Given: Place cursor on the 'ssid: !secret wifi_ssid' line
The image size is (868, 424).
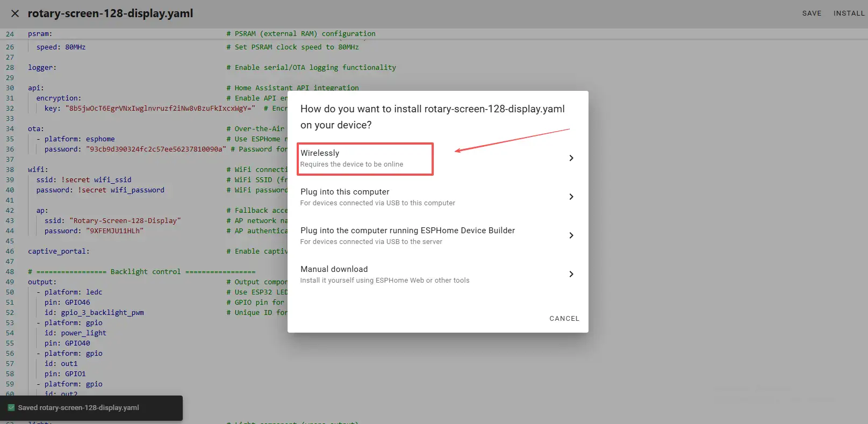Looking at the screenshot, I should 84,180.
